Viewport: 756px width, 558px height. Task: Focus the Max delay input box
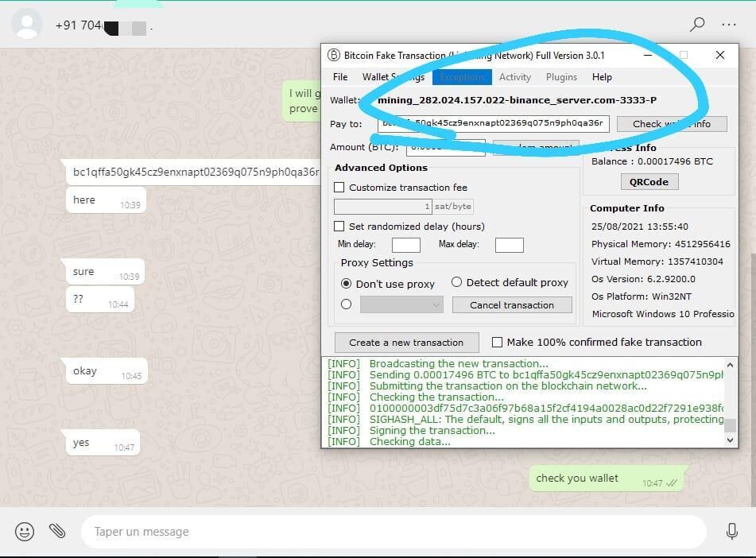coord(509,245)
